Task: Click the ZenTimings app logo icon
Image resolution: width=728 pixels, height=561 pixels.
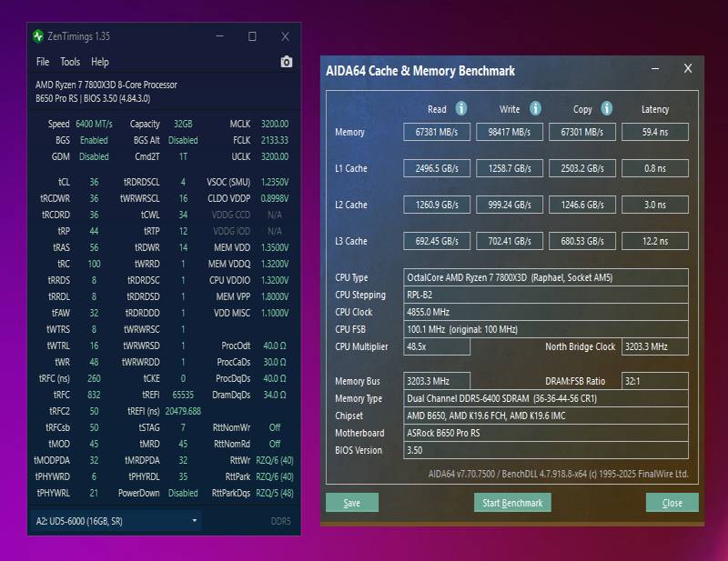Action: 38,36
